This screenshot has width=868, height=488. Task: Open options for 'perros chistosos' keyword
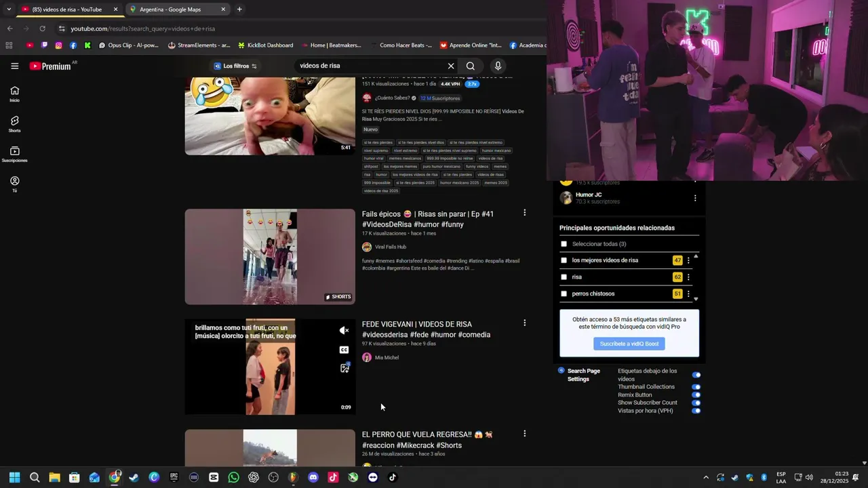pyautogui.click(x=688, y=294)
